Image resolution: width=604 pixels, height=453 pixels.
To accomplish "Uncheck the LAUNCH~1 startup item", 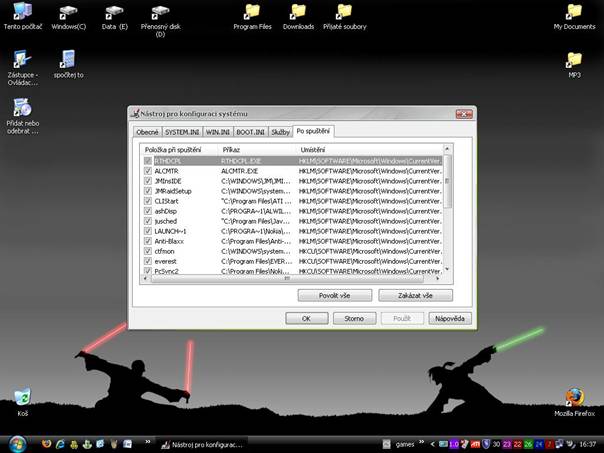I will (x=148, y=231).
